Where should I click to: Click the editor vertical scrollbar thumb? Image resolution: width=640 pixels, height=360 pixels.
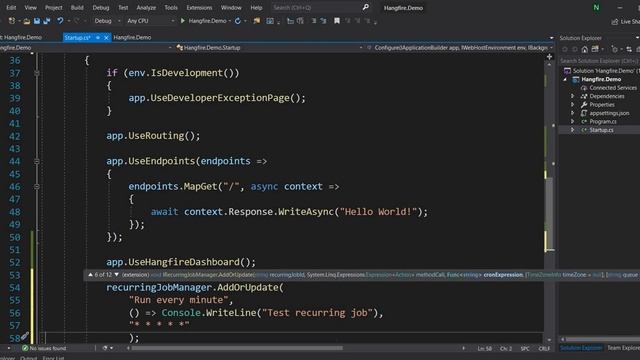[550, 213]
